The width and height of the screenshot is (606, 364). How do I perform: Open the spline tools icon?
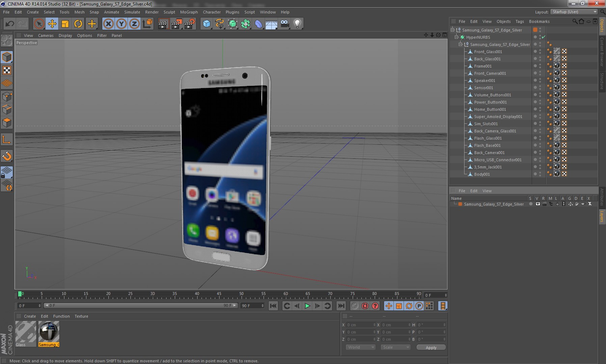(x=219, y=24)
